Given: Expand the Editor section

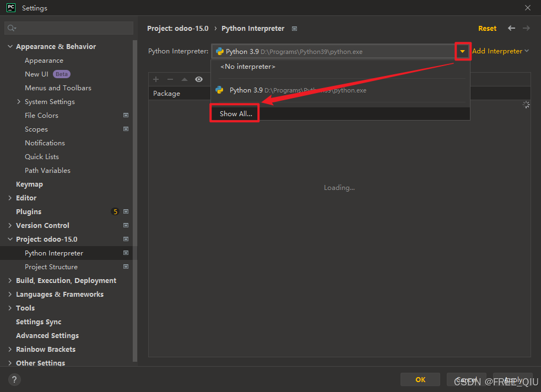Looking at the screenshot, I should click(10, 198).
